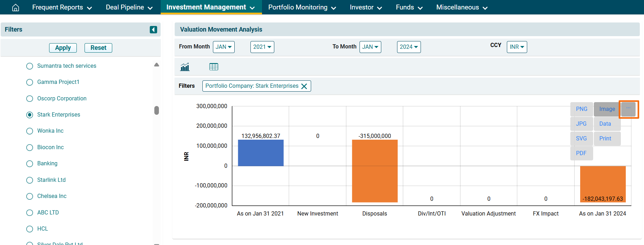Open the Deal Pipeline menu
This screenshot has height=245, width=644.
tap(129, 7)
